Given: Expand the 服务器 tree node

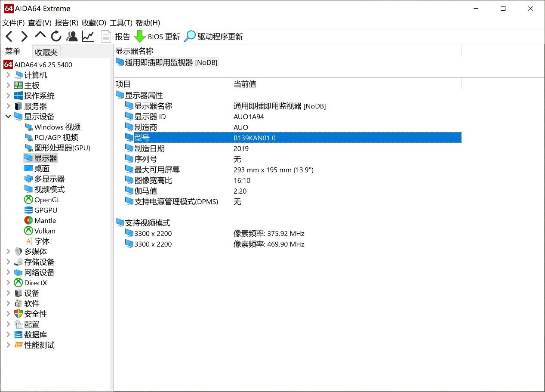Looking at the screenshot, I should click(8, 106).
